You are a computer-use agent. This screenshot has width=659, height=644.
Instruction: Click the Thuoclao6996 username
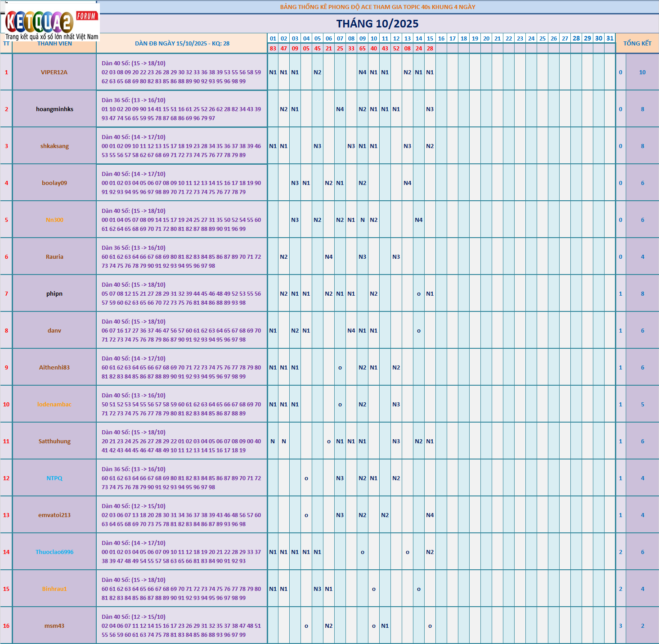click(54, 552)
